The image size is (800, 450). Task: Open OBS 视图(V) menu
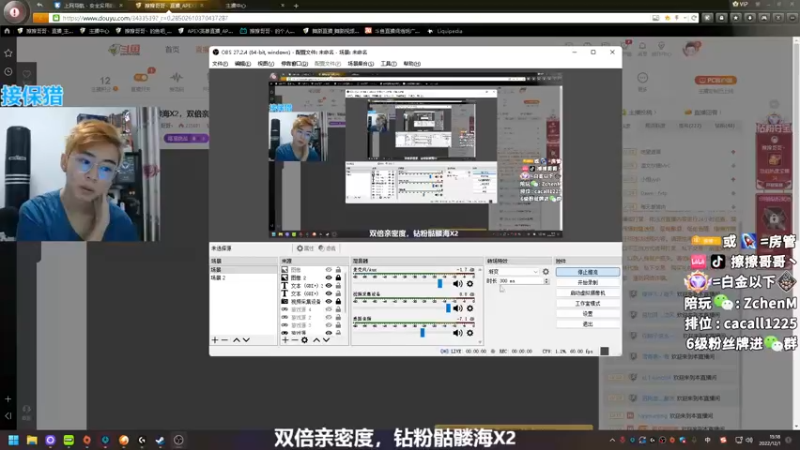click(266, 64)
